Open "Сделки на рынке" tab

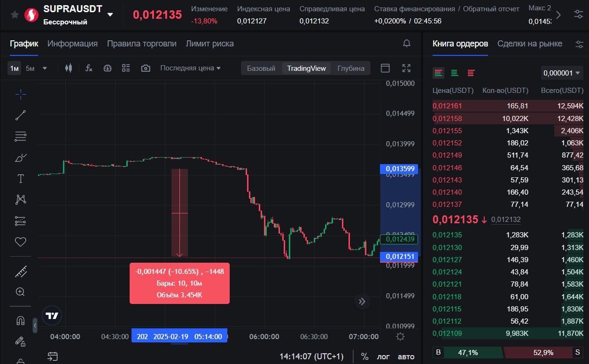[x=529, y=44]
